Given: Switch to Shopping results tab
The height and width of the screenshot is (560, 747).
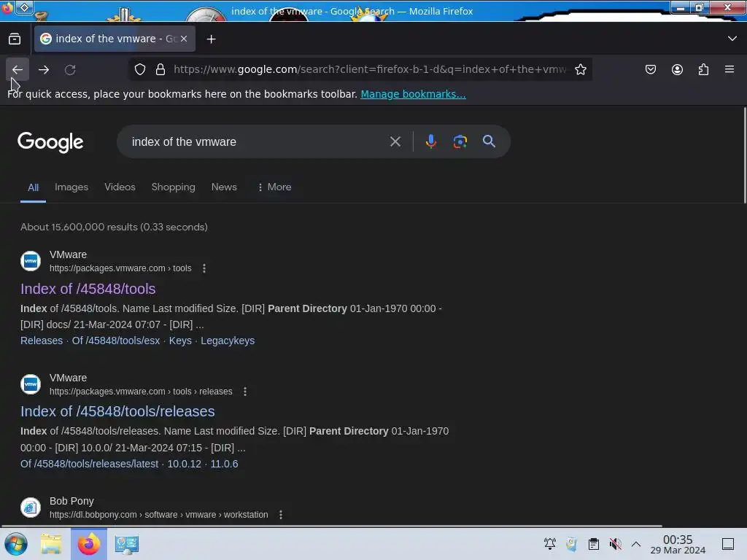Looking at the screenshot, I should [174, 187].
